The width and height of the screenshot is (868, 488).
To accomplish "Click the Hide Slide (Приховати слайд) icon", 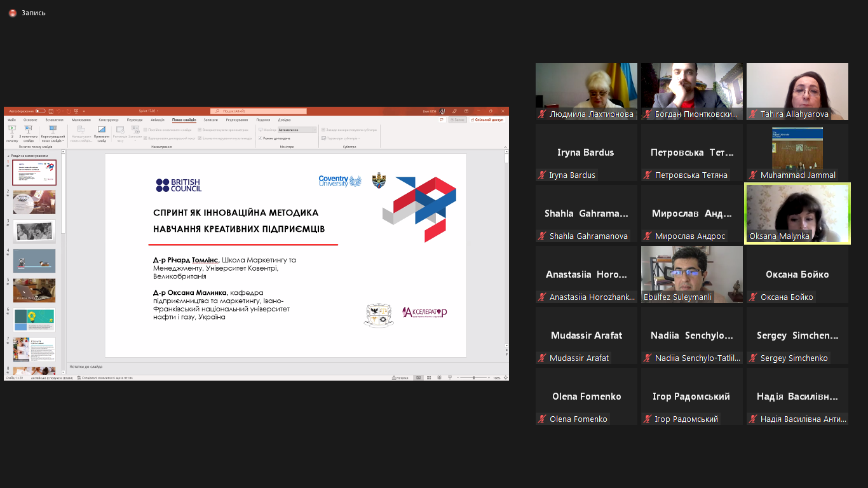I will coord(102,132).
